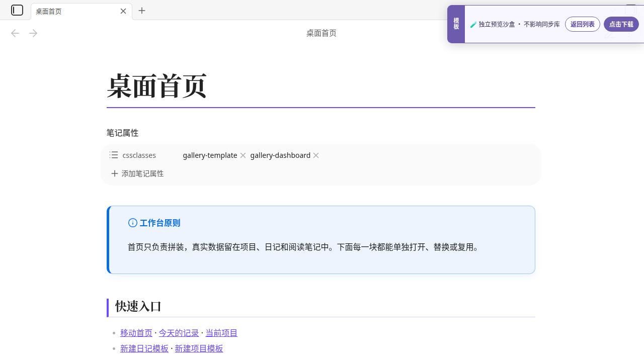Click 添加笔记属性 to add a property
Image resolution: width=644 pixels, height=362 pixels.
[x=137, y=173]
